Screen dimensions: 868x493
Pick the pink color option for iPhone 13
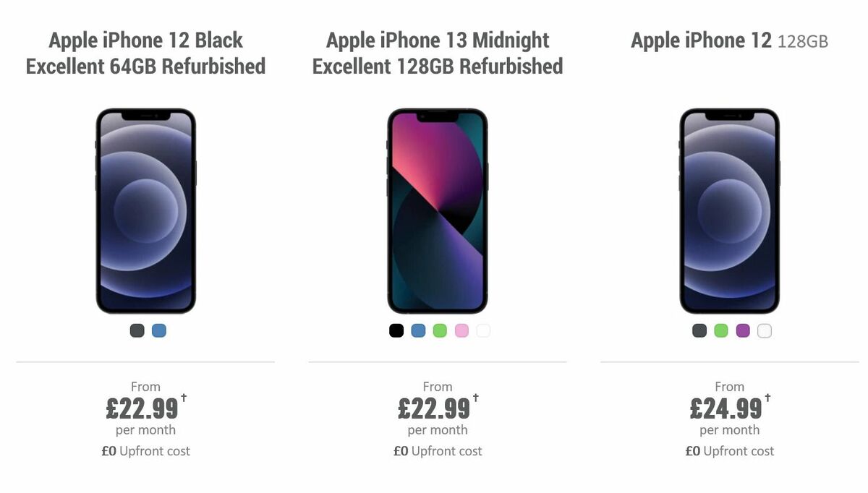(x=461, y=330)
